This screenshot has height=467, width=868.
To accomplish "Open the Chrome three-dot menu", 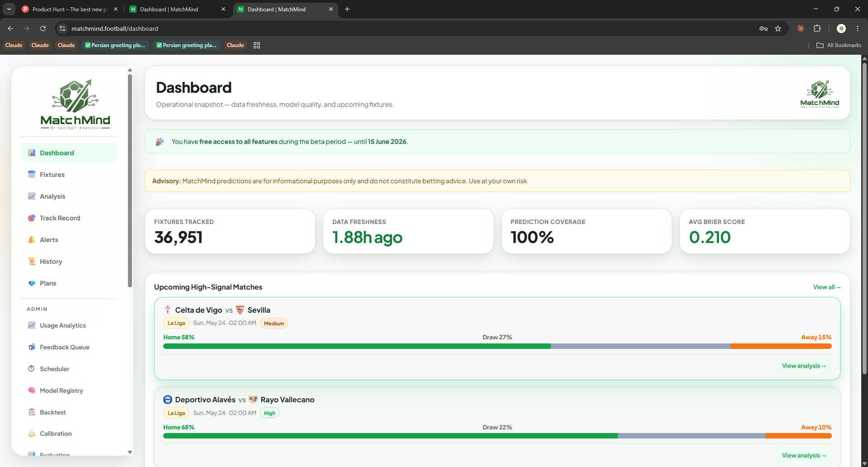I will point(858,29).
